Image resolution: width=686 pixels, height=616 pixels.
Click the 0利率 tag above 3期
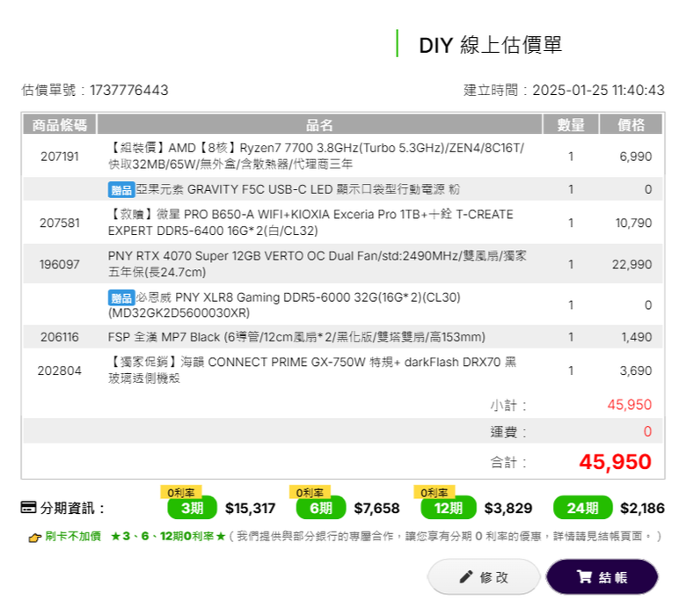181,492
